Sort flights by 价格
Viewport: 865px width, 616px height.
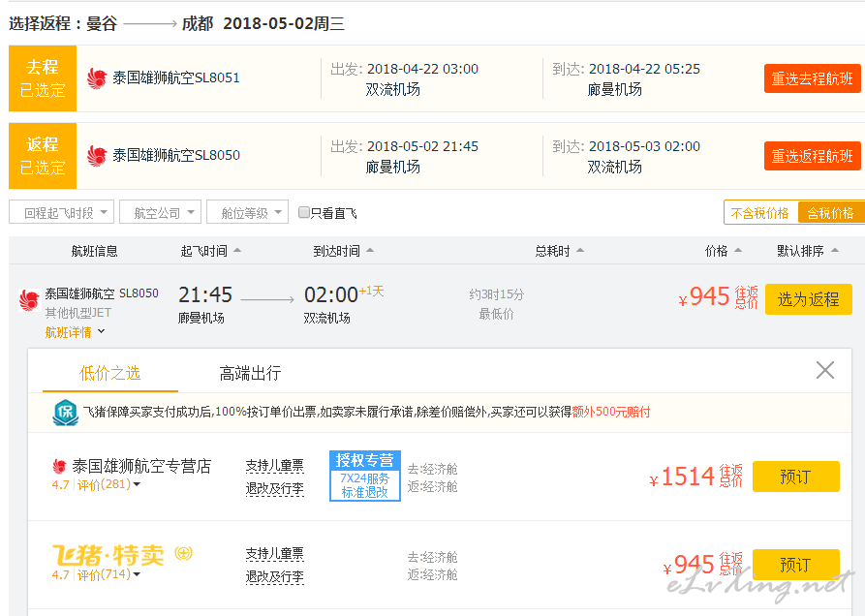tap(724, 251)
